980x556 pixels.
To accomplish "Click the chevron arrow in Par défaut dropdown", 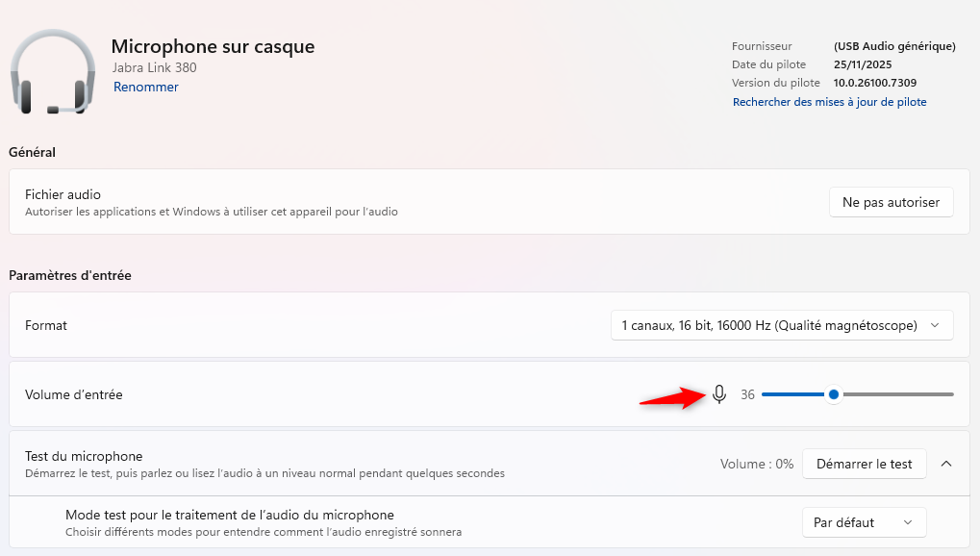I will (x=908, y=522).
